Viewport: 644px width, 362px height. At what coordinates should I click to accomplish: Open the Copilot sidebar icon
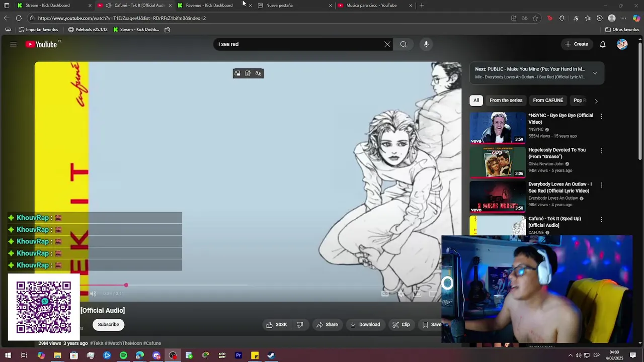636,18
